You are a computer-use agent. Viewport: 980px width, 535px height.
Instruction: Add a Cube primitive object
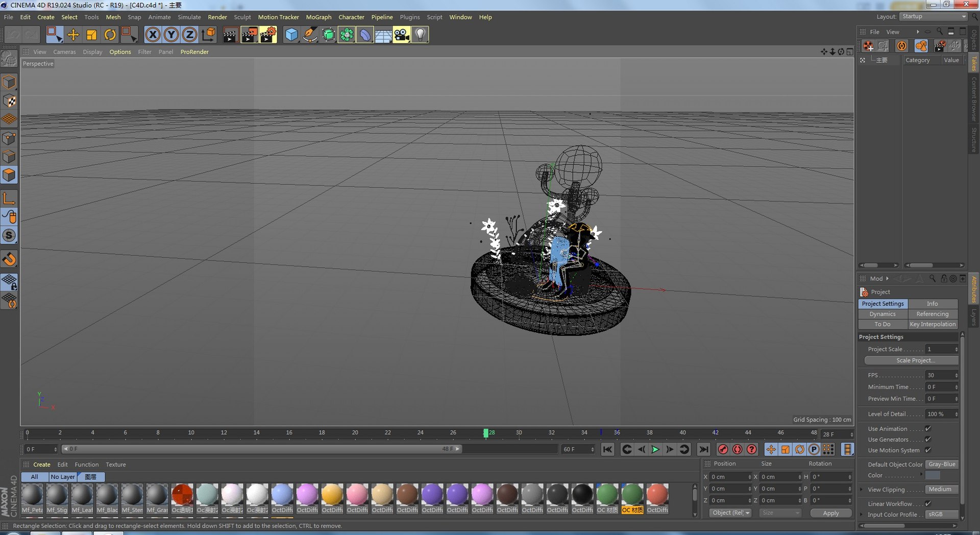pos(291,35)
